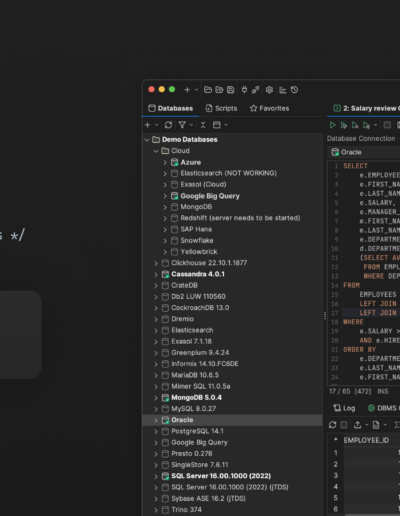This screenshot has width=400, height=516.
Task: Open the DBMS output tab
Action: coord(383,408)
